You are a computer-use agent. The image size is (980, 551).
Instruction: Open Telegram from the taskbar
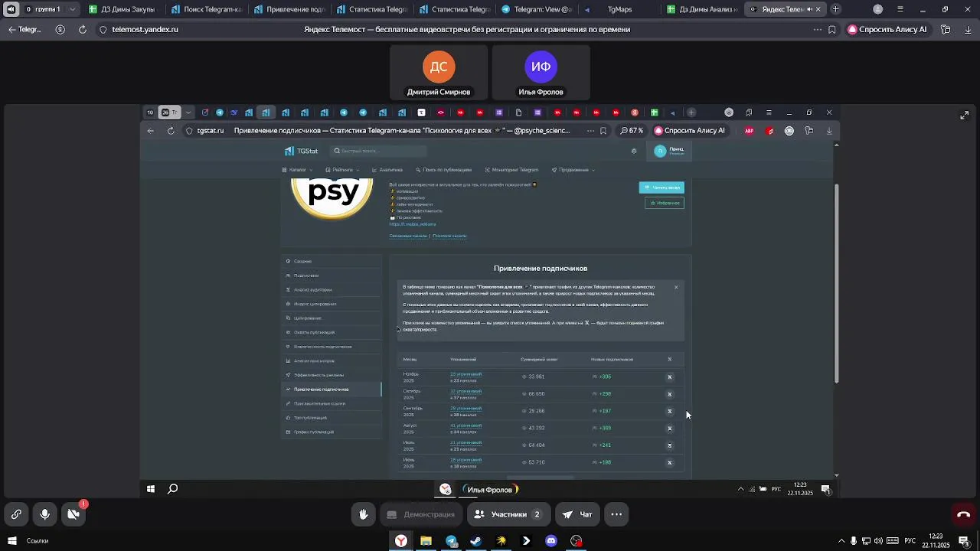451,541
